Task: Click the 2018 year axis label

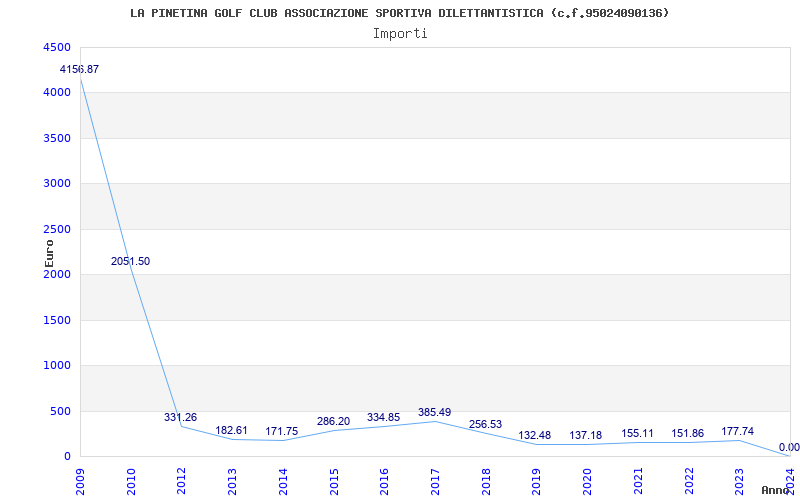Action: click(486, 480)
